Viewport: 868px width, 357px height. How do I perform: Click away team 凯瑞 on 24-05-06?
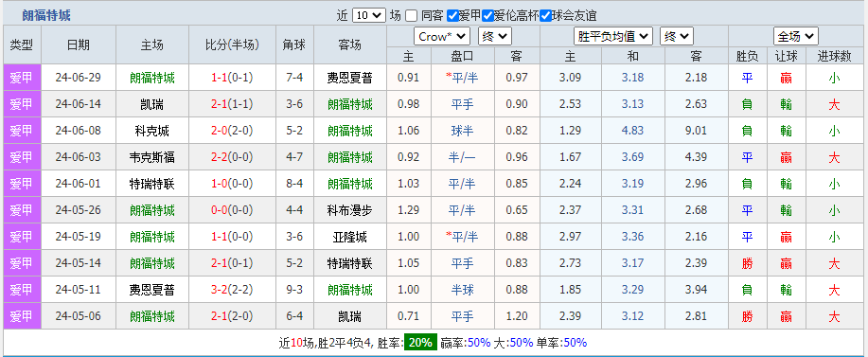pos(350,316)
